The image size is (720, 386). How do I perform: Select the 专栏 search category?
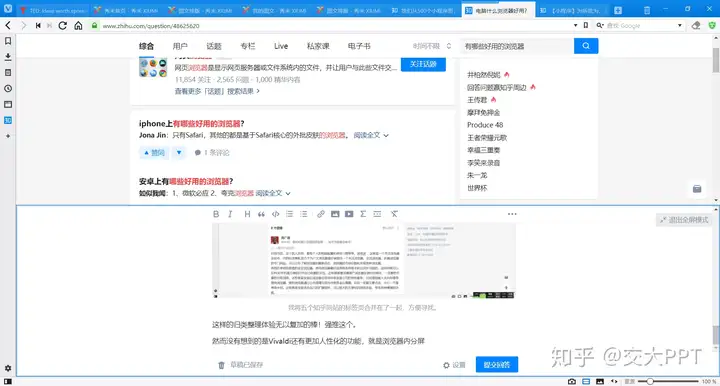click(x=248, y=46)
